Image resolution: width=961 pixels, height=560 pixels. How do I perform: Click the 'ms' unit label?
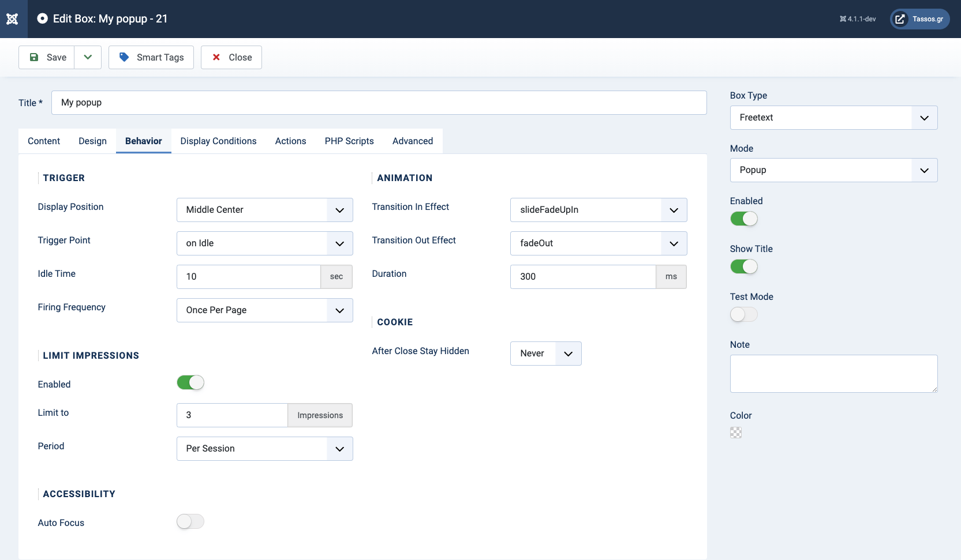click(671, 277)
